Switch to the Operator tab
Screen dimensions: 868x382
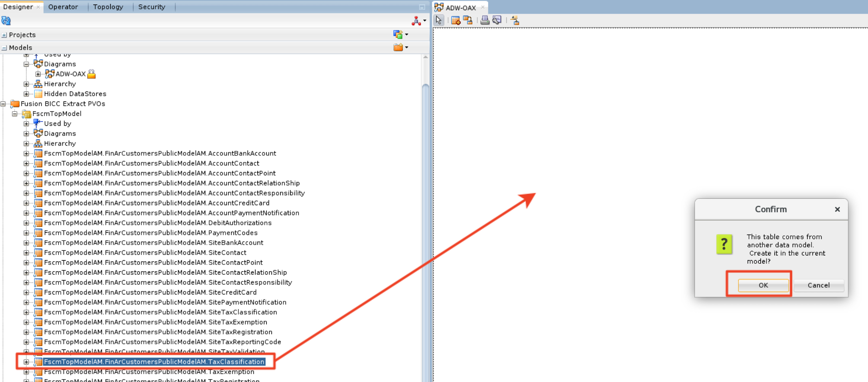point(63,7)
